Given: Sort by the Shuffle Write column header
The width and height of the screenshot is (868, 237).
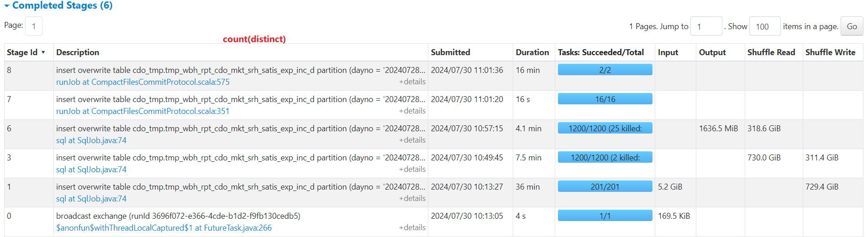Looking at the screenshot, I should click(830, 52).
